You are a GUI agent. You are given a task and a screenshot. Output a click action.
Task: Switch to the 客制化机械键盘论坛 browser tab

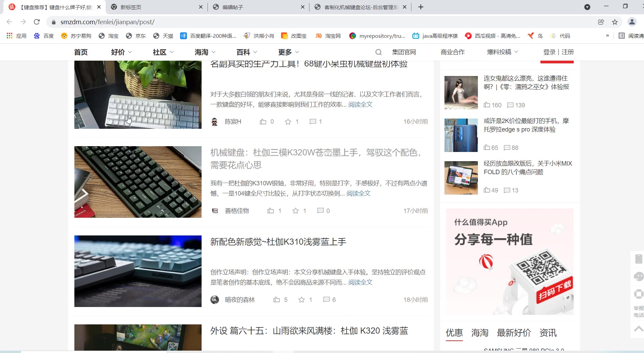pyautogui.click(x=361, y=7)
